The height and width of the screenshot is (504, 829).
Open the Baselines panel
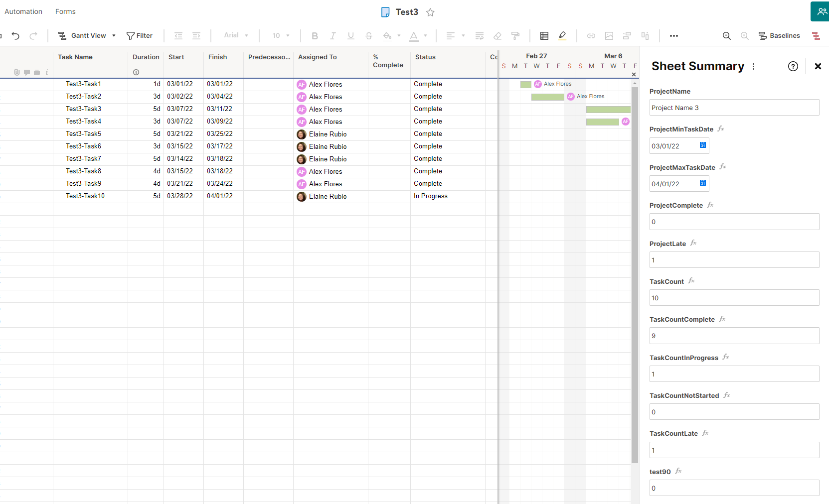pos(779,35)
